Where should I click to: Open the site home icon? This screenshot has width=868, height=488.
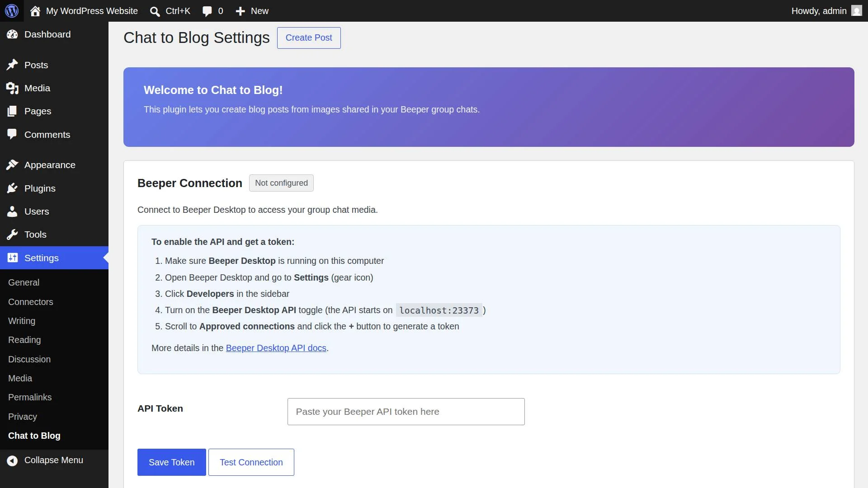pos(35,11)
